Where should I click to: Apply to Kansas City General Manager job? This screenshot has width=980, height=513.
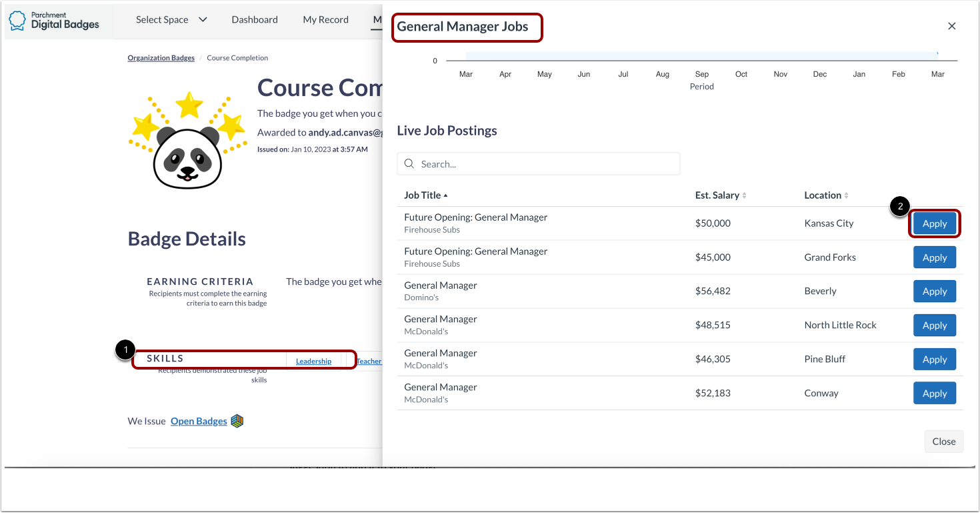point(935,223)
